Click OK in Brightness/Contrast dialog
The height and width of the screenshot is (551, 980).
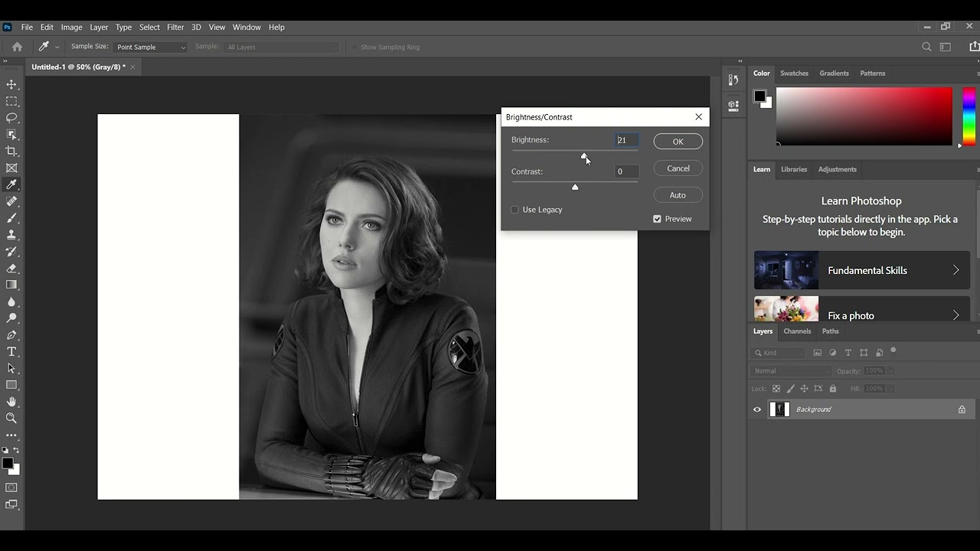coord(678,142)
